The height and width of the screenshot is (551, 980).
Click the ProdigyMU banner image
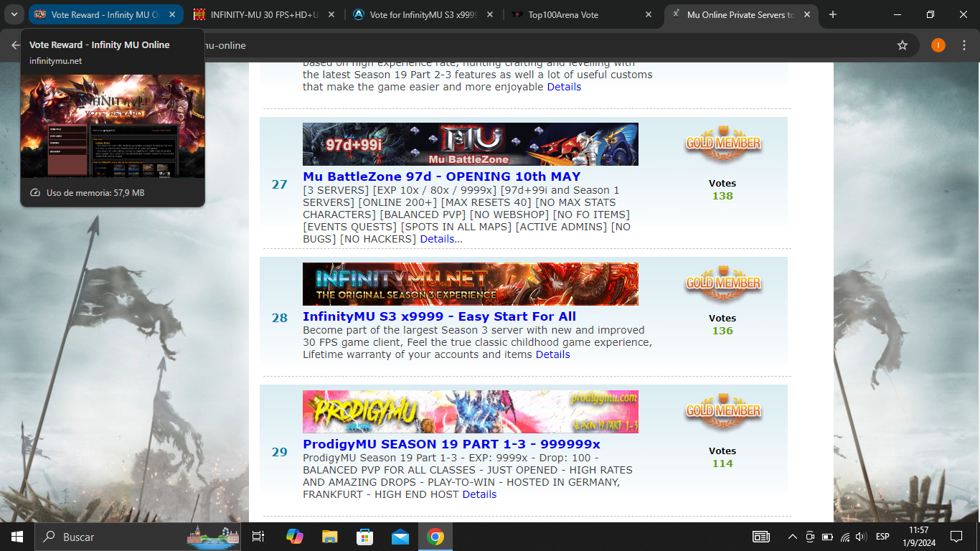[471, 412]
